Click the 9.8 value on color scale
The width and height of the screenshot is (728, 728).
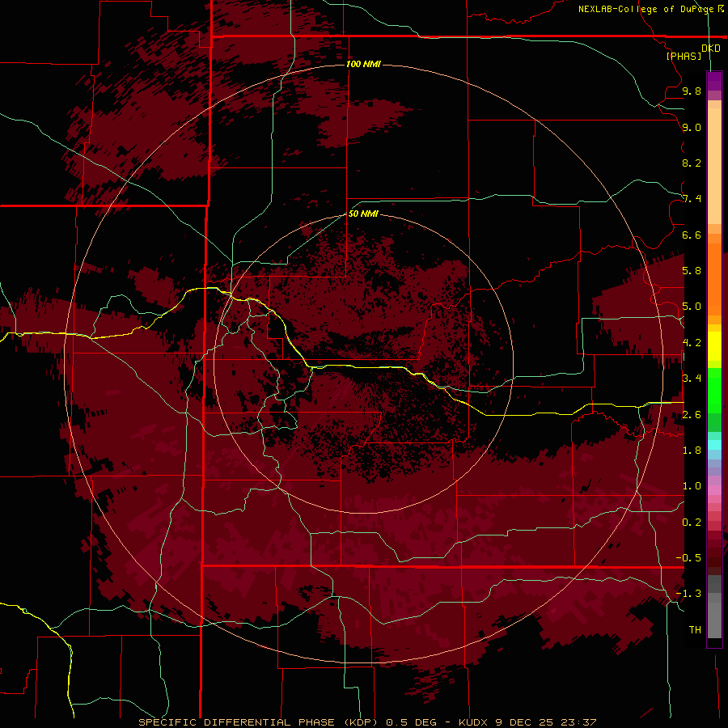[692, 91]
